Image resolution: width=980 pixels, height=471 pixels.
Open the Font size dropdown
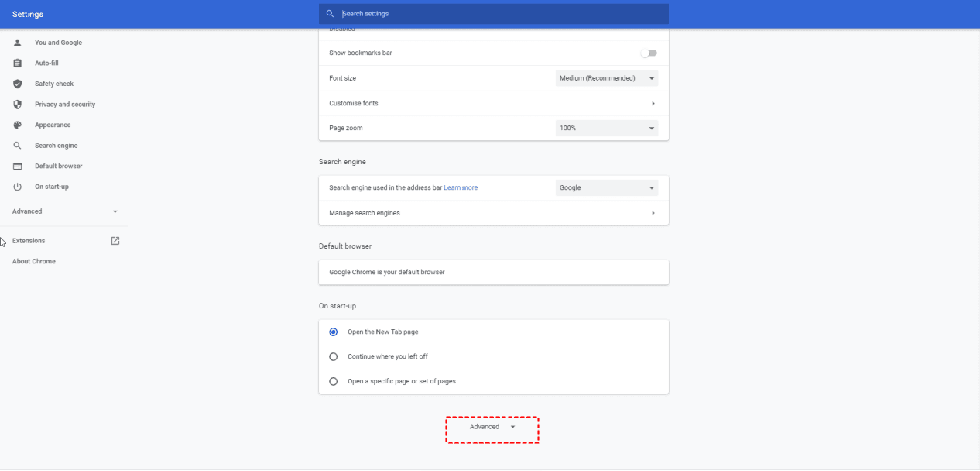coord(607,78)
